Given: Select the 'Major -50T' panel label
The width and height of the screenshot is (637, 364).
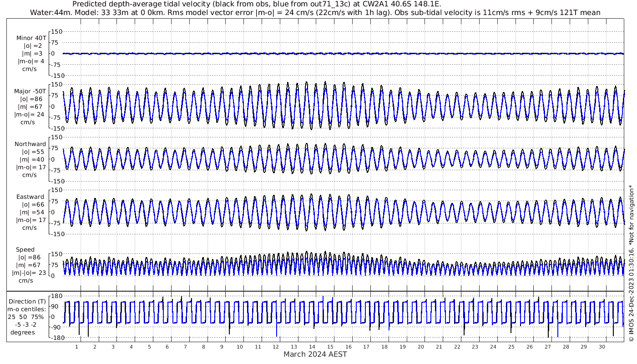Looking at the screenshot, I should (x=30, y=91).
